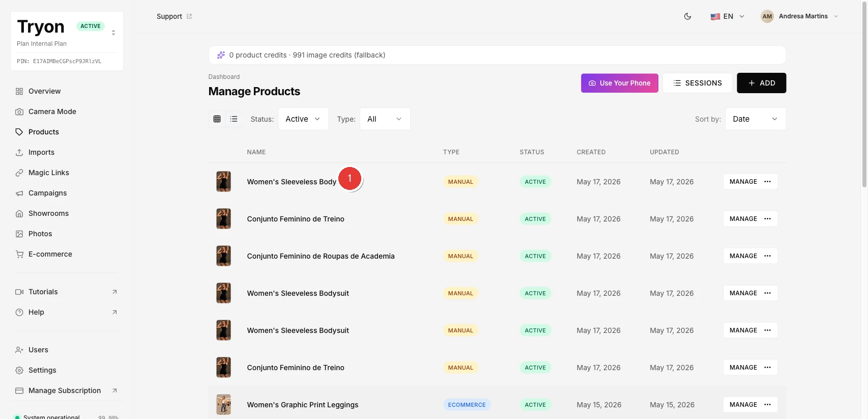Open the Support link

coord(174,16)
